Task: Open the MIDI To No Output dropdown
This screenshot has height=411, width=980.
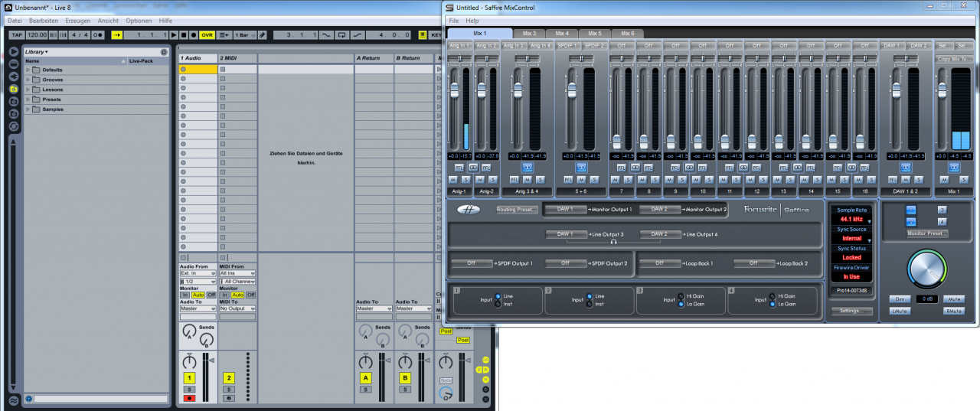Action: [237, 308]
